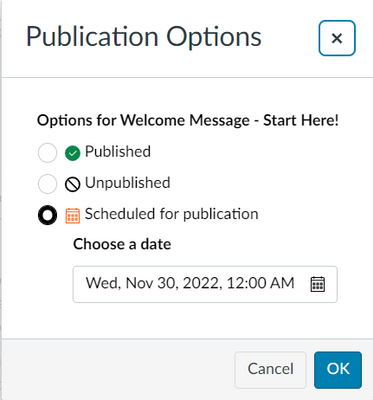373x400 pixels.
Task: Confirm with the OK button
Action: 338,370
